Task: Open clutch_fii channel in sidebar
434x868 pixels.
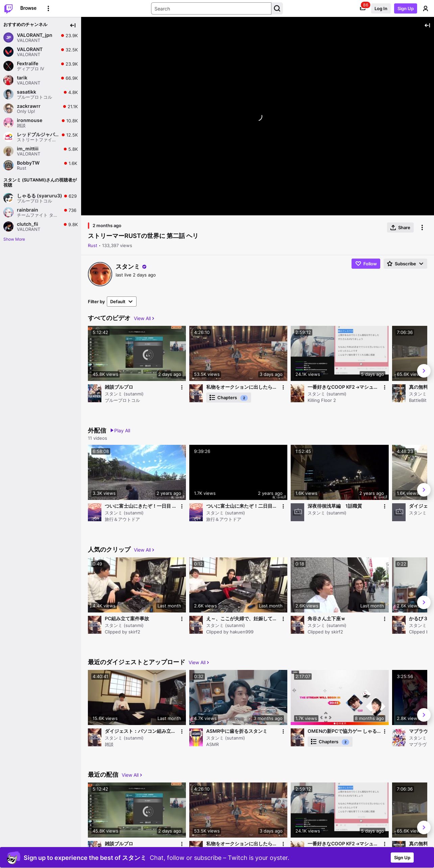Action: click(x=41, y=226)
